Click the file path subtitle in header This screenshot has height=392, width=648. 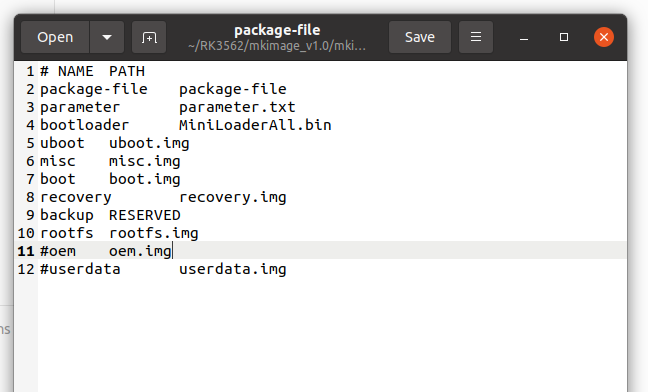277,45
